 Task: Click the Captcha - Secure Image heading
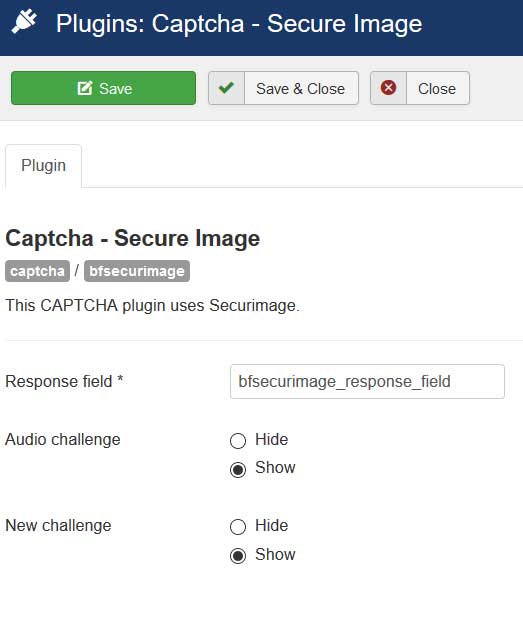click(x=133, y=238)
